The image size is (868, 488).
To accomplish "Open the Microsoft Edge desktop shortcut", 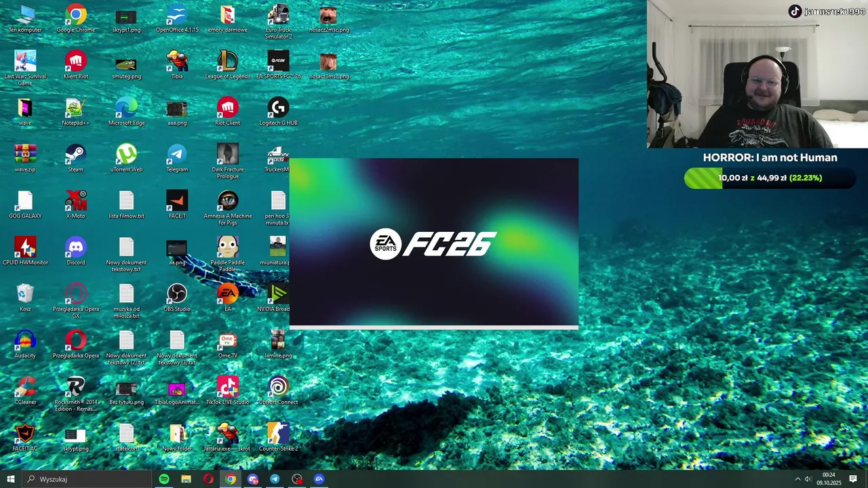I will (x=126, y=112).
